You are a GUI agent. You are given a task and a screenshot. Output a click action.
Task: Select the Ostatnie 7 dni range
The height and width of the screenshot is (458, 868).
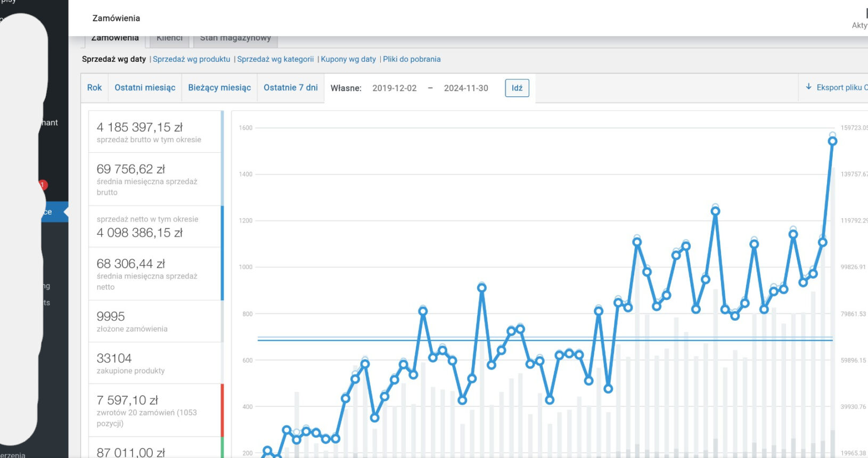point(290,88)
